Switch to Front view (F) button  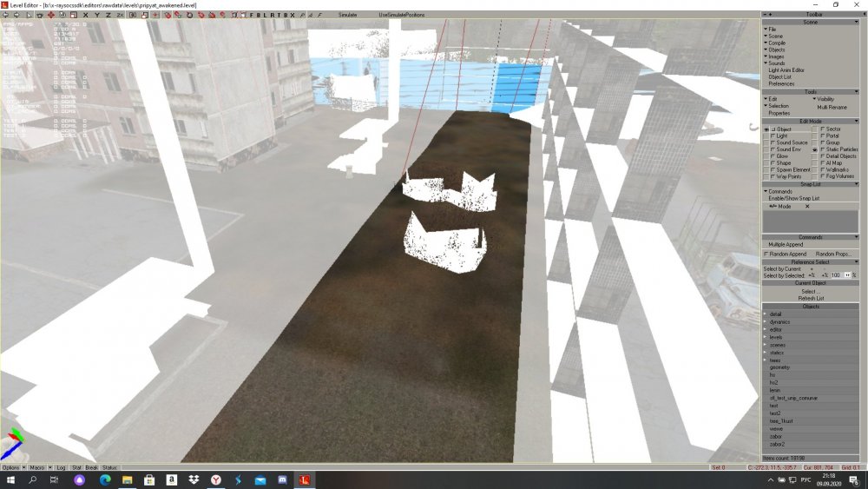tap(252, 15)
